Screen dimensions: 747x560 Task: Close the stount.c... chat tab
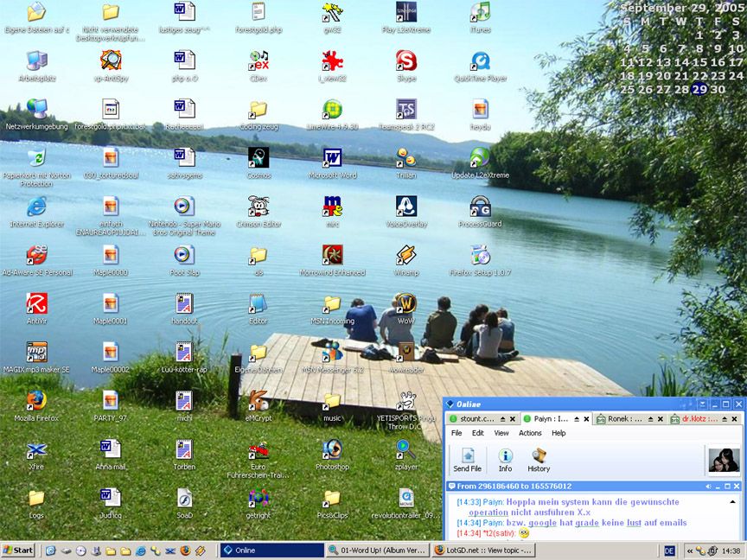(513, 419)
